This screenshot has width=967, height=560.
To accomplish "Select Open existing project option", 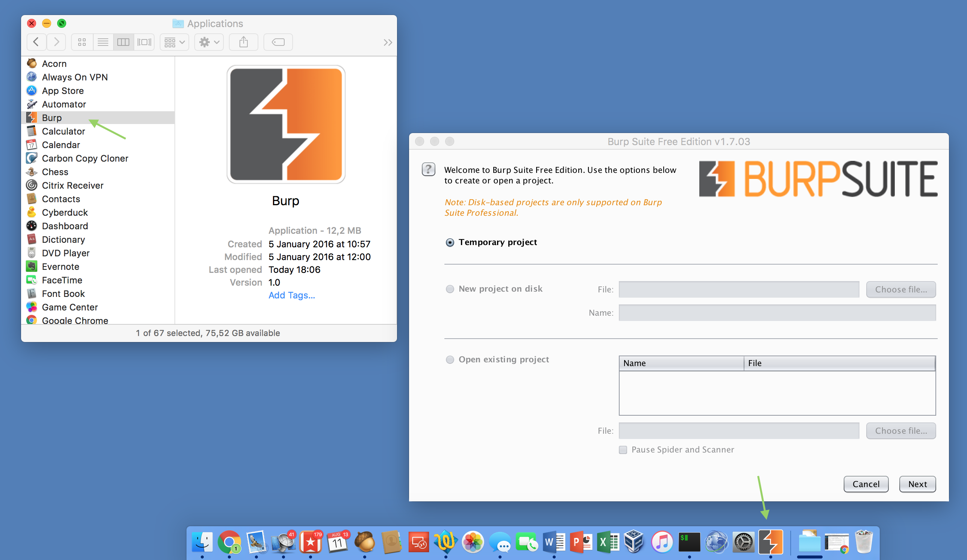I will (x=450, y=359).
